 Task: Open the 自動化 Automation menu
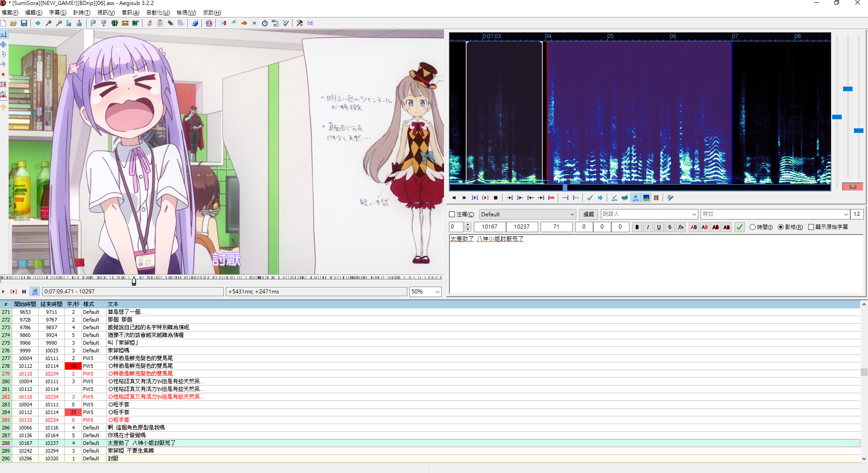(x=158, y=13)
